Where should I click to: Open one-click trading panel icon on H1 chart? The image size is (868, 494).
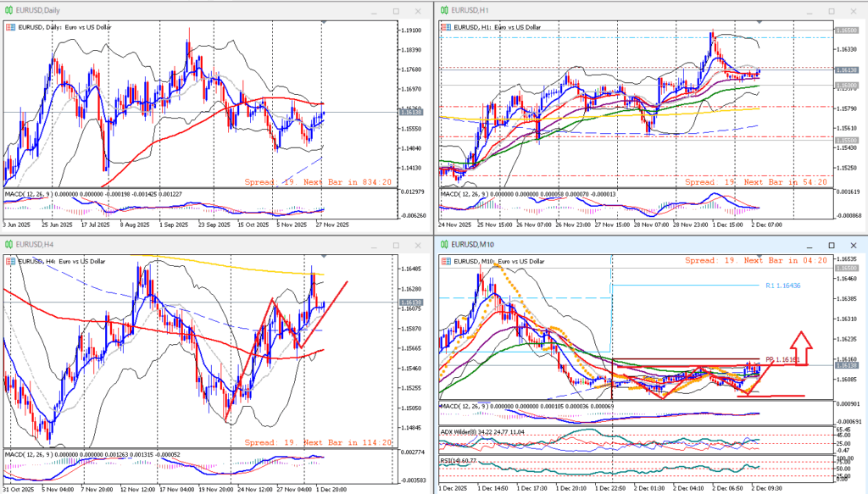point(444,27)
